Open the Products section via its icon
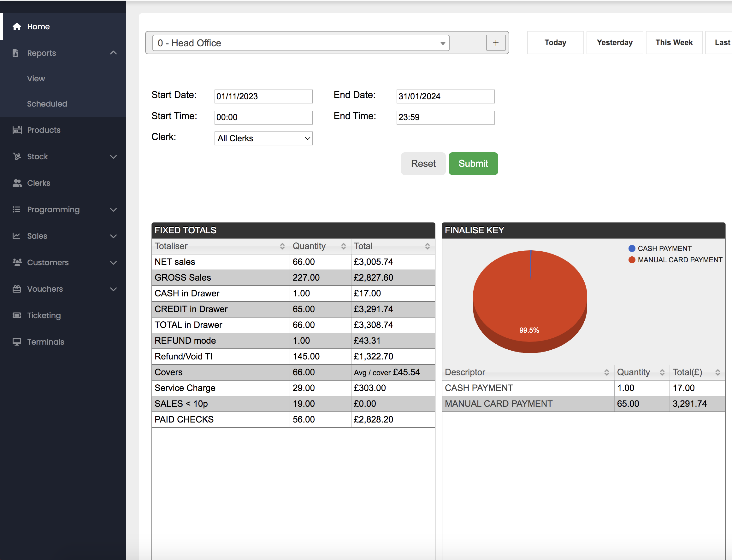Image resolution: width=732 pixels, height=560 pixels. click(17, 130)
